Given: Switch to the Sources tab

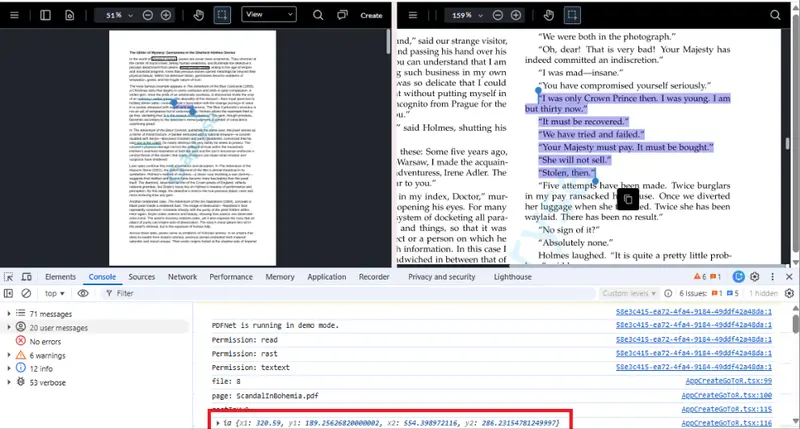Looking at the screenshot, I should coord(141,277).
